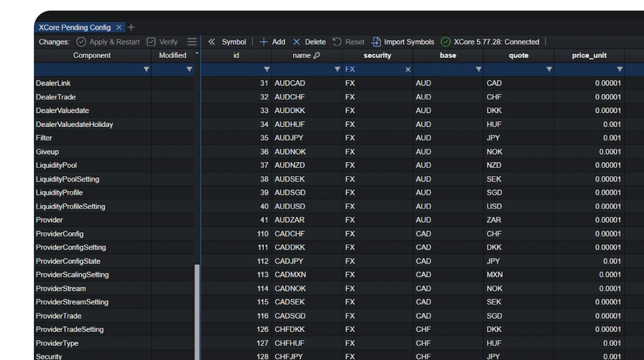Click the Reset undo arrow icon
The image size is (644, 360).
(x=337, y=42)
